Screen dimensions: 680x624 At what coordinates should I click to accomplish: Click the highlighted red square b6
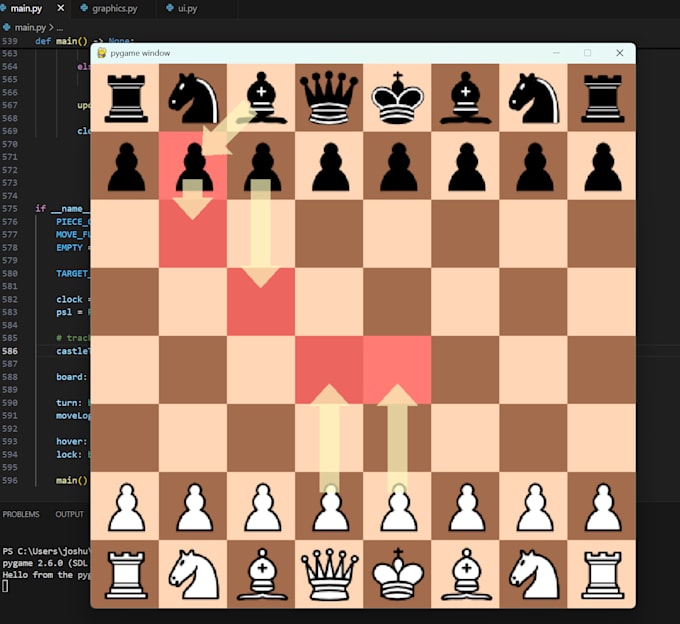click(193, 234)
